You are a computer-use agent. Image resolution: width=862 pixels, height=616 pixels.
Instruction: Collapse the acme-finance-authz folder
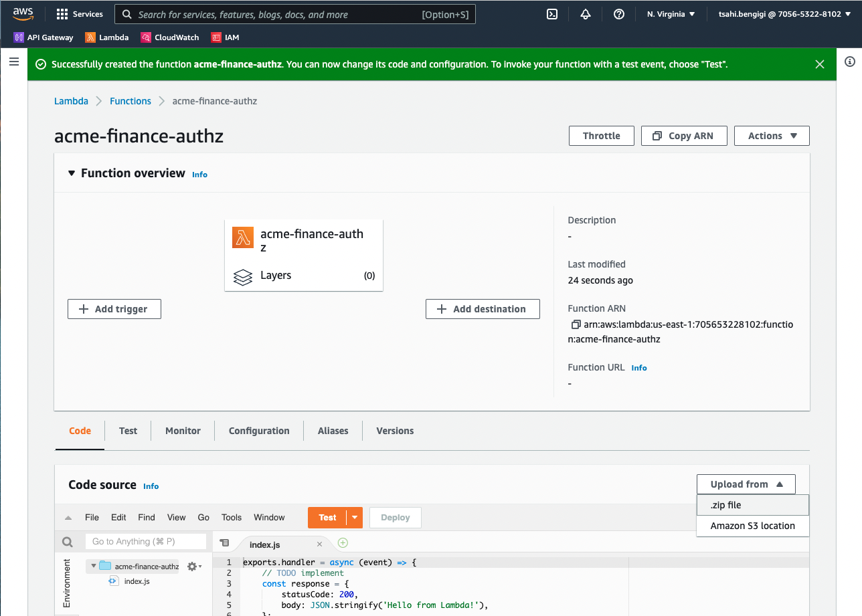[x=92, y=566]
